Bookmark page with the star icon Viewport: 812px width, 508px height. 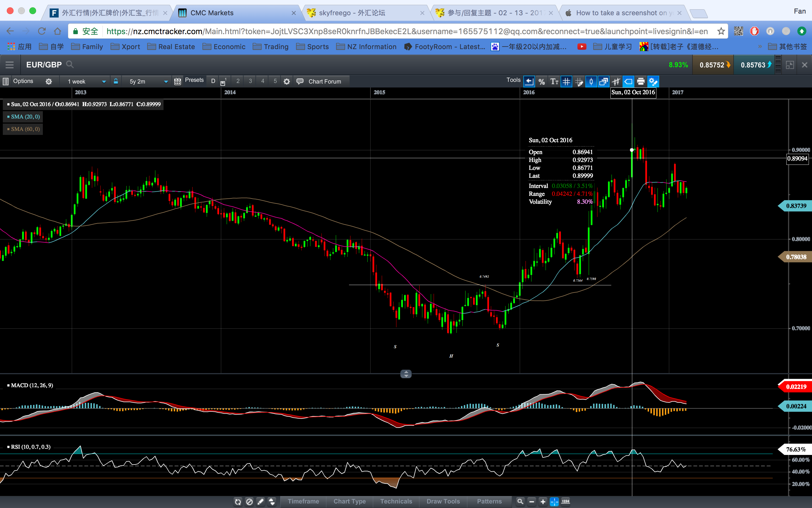(721, 31)
